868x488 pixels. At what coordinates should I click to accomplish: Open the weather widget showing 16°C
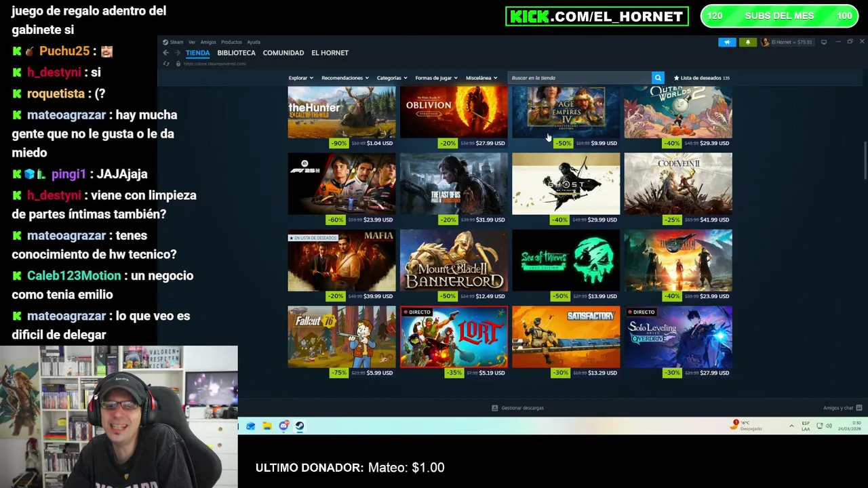point(747,426)
